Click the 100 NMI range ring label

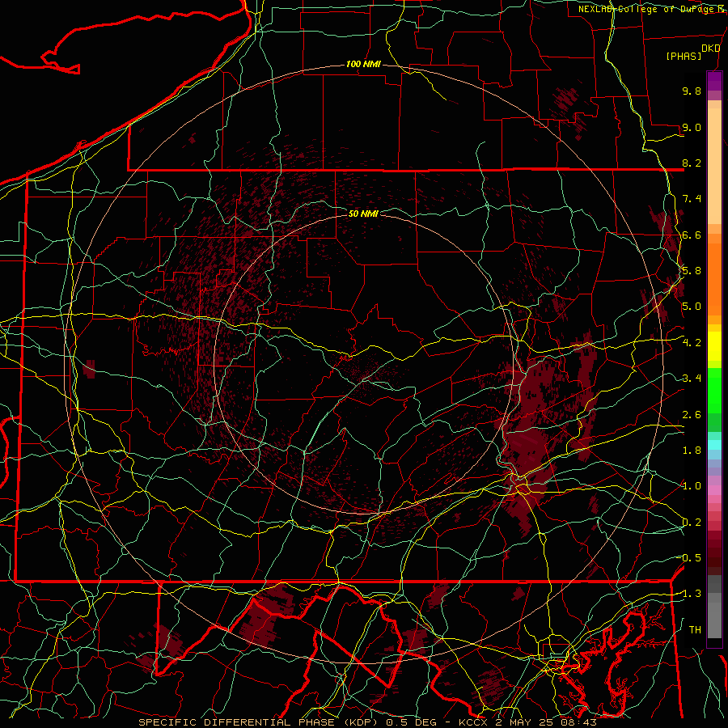363,64
